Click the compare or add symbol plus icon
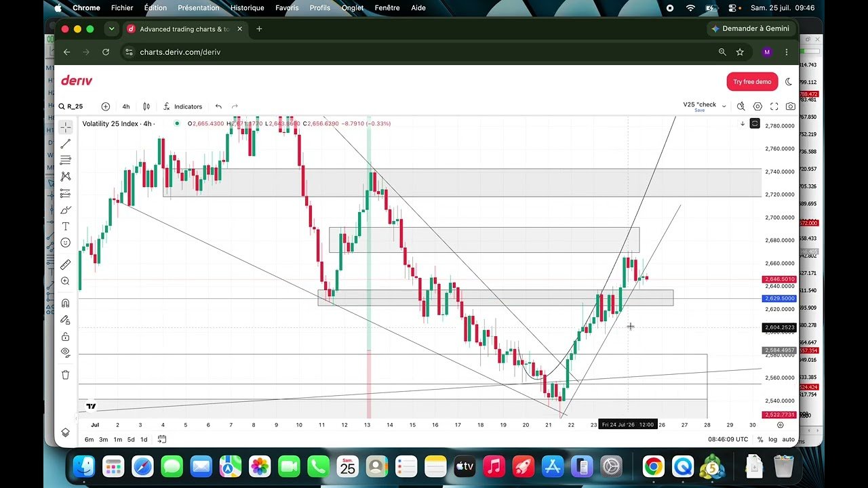Image resolution: width=868 pixels, height=488 pixels. coord(105,106)
